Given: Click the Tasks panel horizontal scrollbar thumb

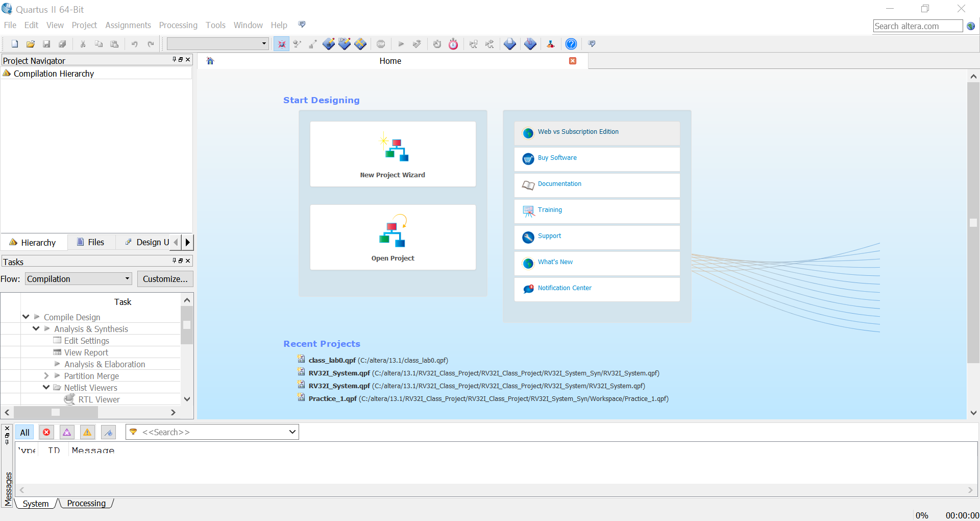Looking at the screenshot, I should tap(56, 412).
